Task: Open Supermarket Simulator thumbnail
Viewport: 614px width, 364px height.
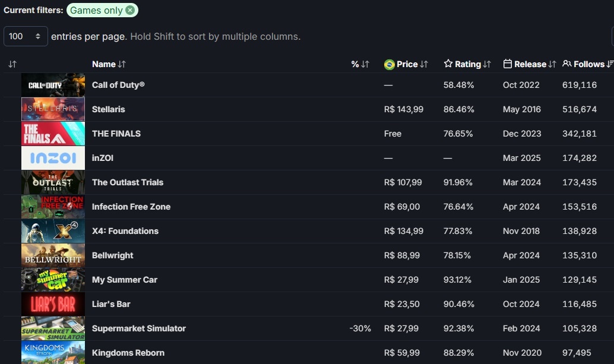Action: (x=53, y=328)
